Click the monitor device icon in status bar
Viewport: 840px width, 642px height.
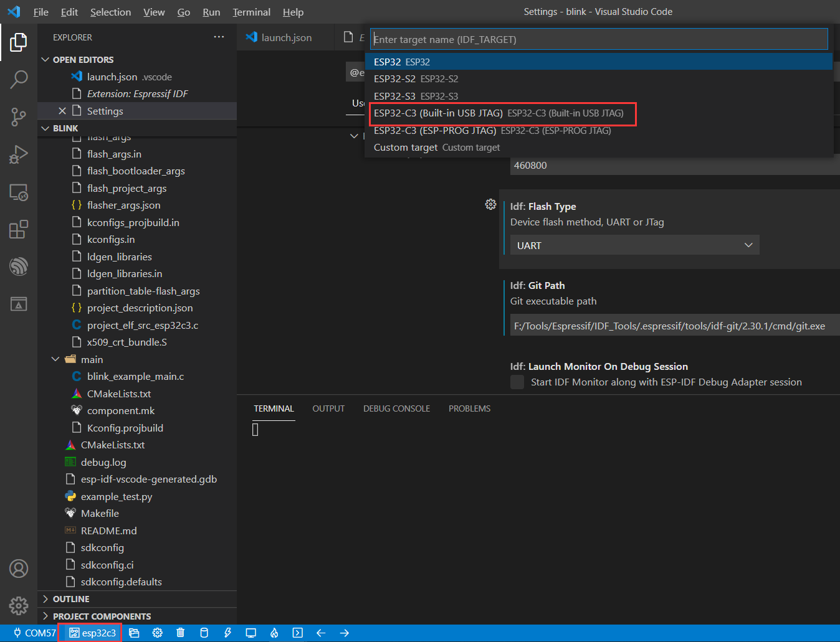251,633
